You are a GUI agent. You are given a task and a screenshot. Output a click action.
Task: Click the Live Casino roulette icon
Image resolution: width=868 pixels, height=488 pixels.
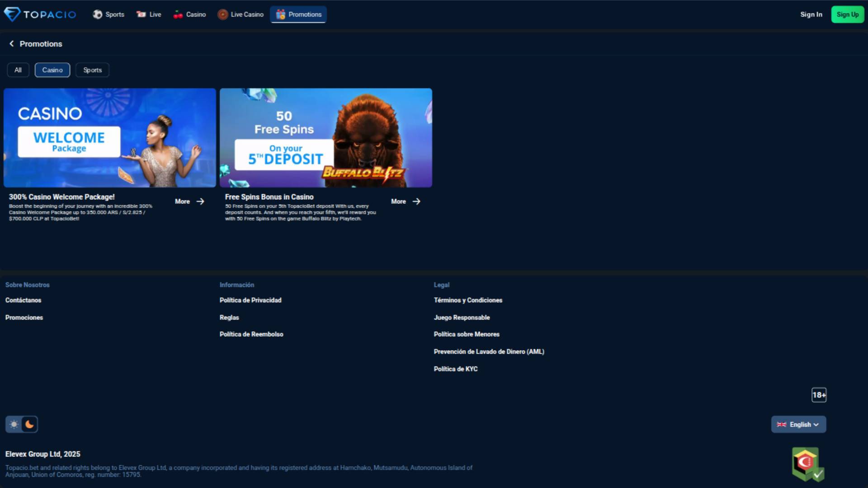pyautogui.click(x=222, y=14)
